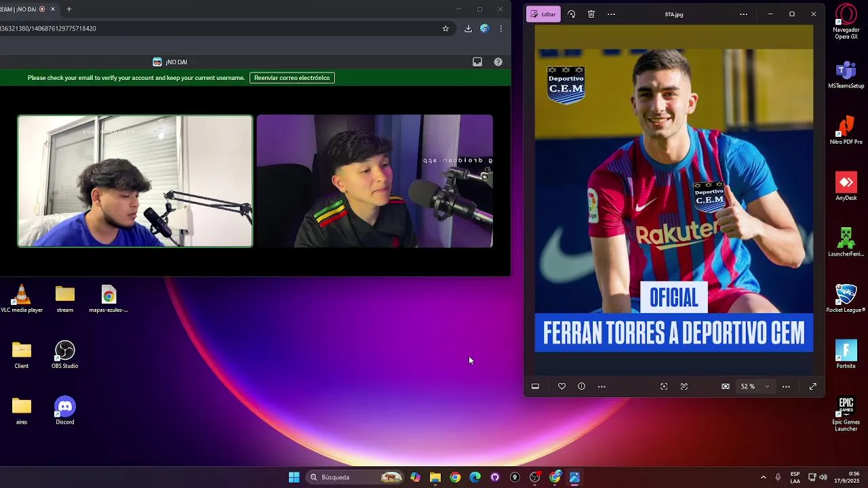Click the visual search scan icon in Photos
868x488 pixels.
[x=664, y=386]
